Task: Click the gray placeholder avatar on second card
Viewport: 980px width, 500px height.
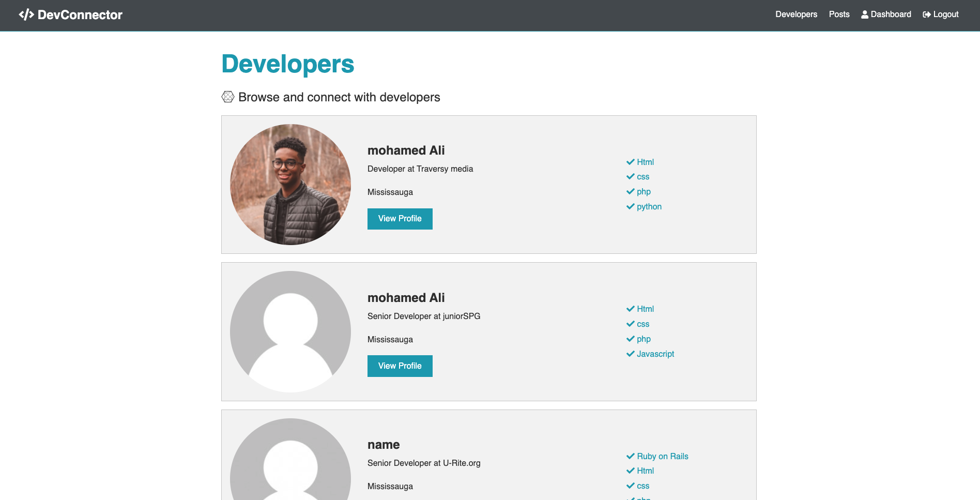Action: [x=290, y=331]
